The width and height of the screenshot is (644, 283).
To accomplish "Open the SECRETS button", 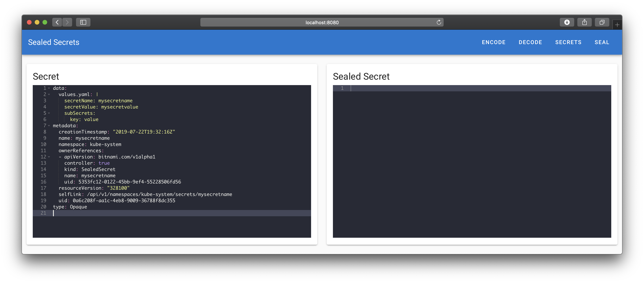I will coord(568,42).
